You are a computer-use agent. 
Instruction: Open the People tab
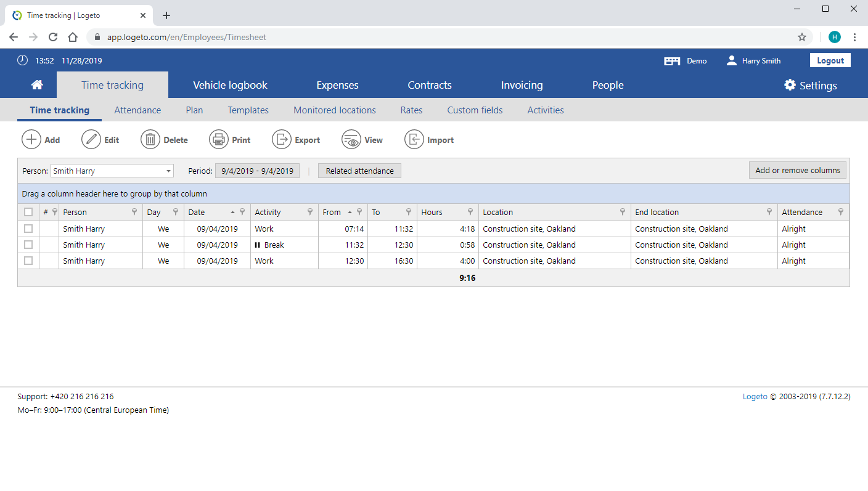click(608, 85)
